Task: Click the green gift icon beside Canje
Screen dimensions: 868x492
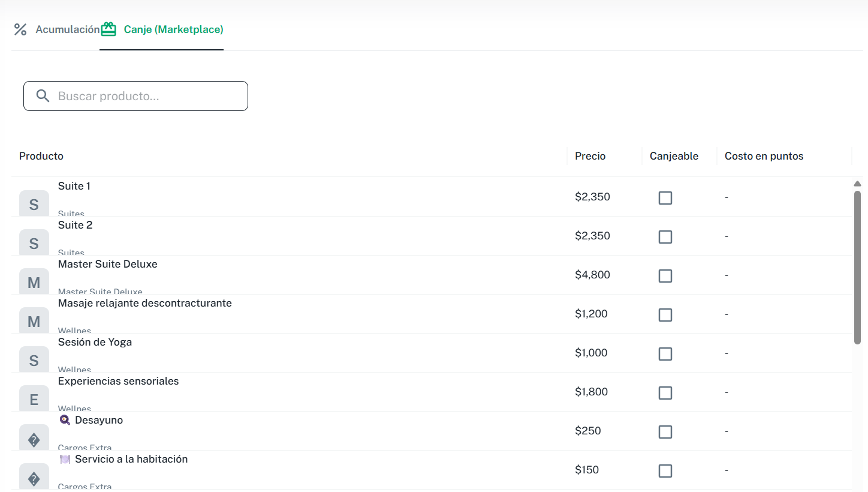Action: (x=108, y=28)
